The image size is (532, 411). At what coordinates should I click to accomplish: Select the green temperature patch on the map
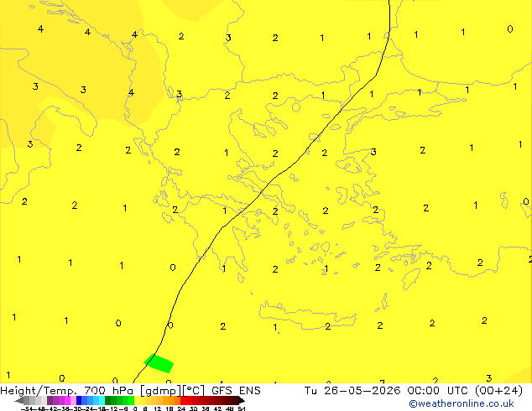tap(159, 363)
